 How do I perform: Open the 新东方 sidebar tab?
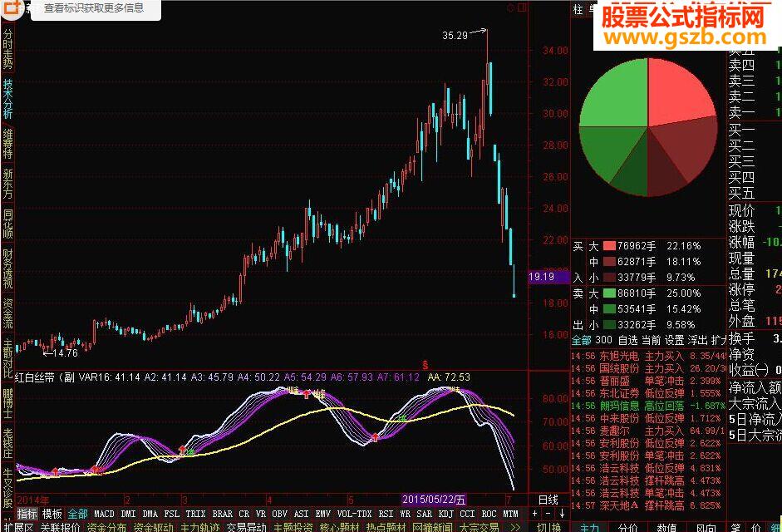click(7, 184)
